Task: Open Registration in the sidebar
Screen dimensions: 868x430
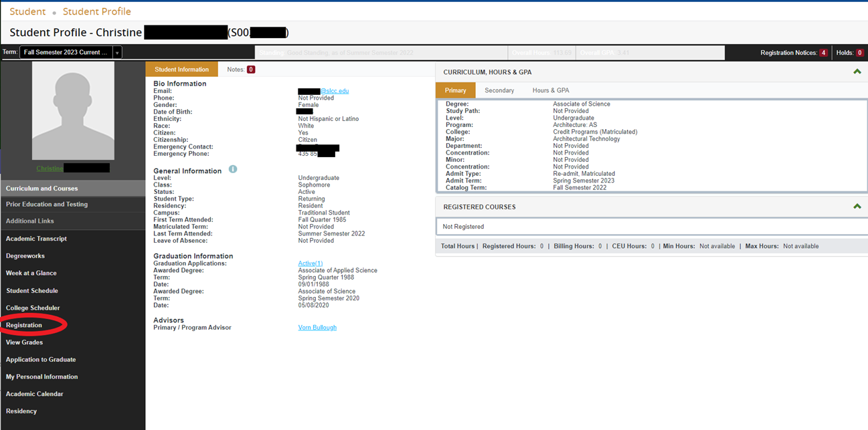Action: pyautogui.click(x=24, y=325)
